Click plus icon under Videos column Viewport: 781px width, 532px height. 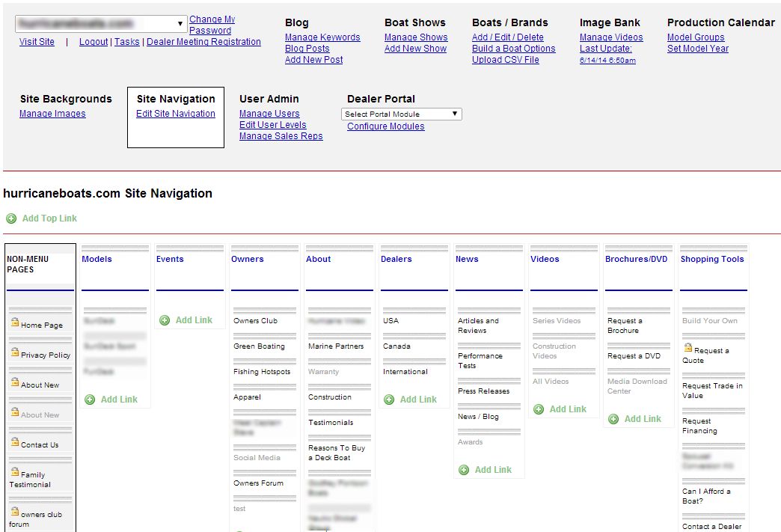(539, 409)
